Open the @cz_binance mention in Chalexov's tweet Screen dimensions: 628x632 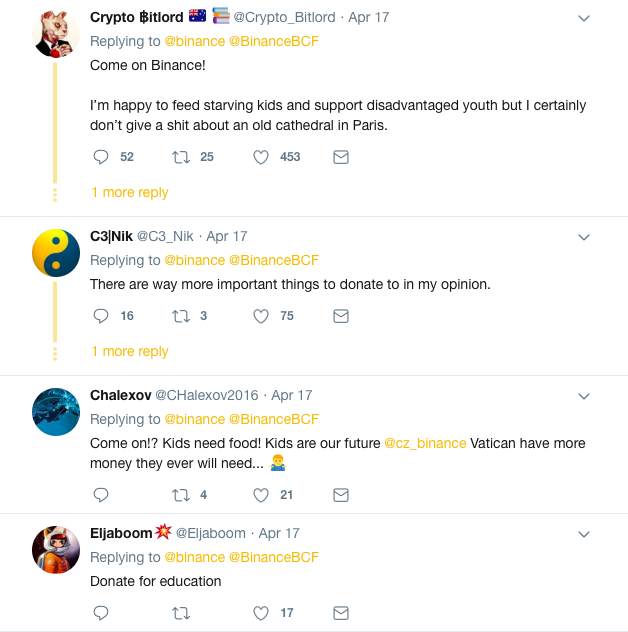pyautogui.click(x=425, y=443)
